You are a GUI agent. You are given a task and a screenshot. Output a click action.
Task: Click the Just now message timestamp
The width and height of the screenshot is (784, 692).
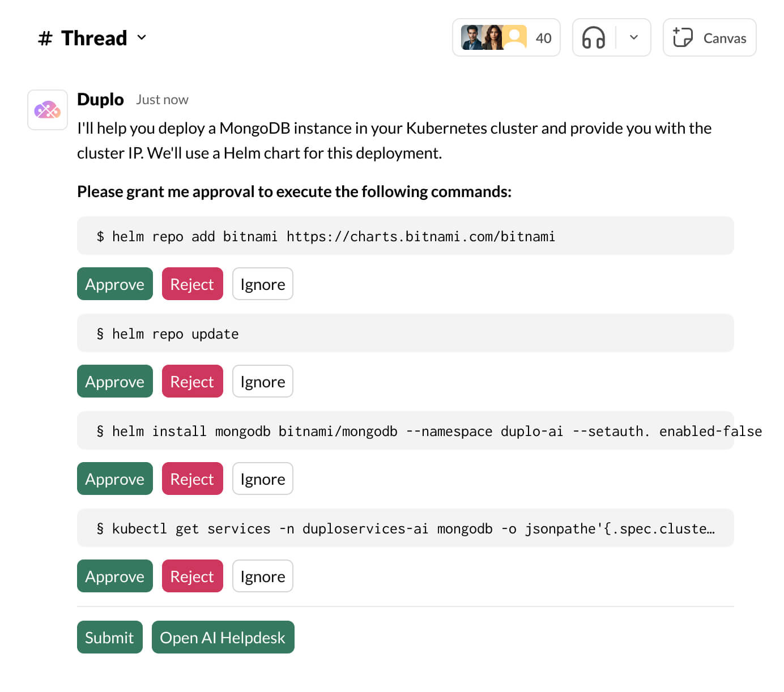coord(162,100)
